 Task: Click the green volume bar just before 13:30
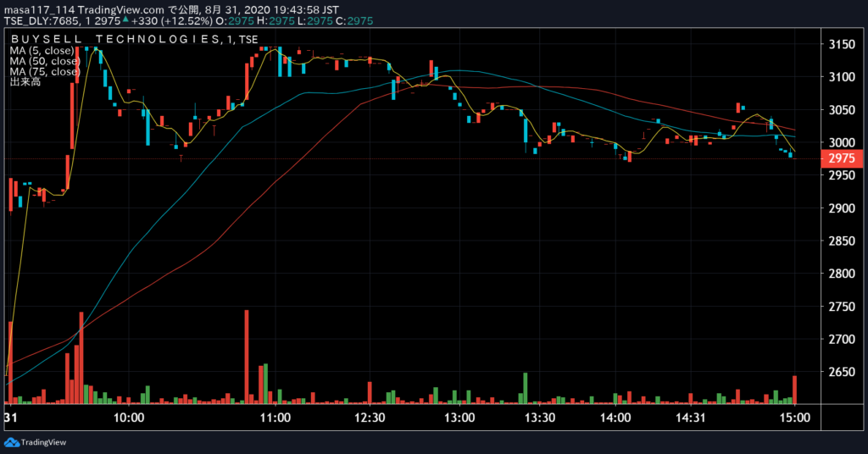coord(526,388)
